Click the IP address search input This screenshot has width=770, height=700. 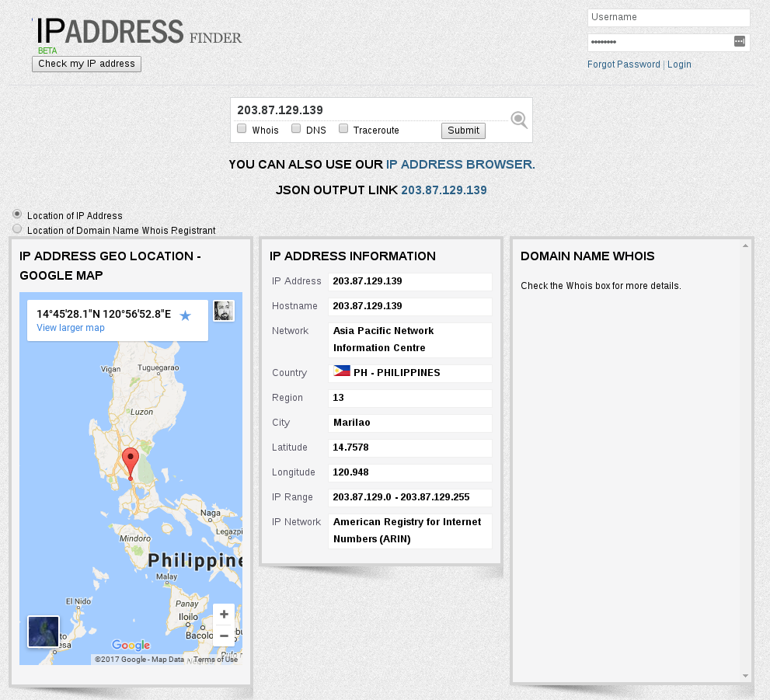(372, 110)
